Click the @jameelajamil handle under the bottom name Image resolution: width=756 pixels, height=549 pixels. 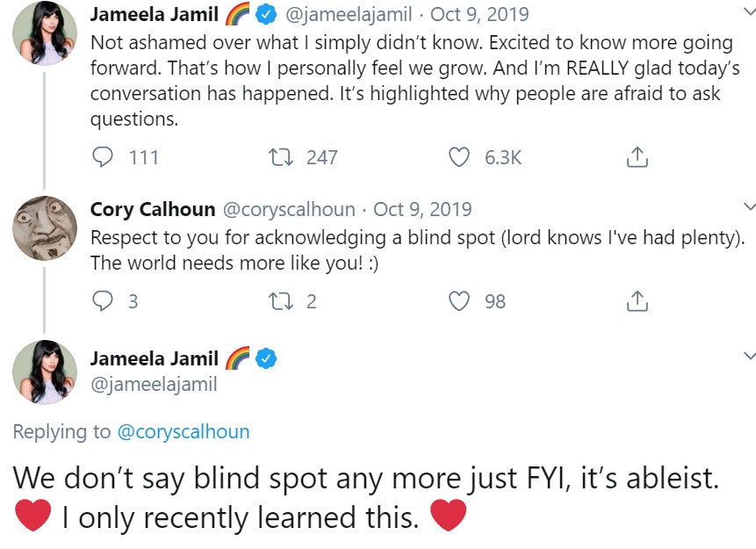pyautogui.click(x=154, y=385)
